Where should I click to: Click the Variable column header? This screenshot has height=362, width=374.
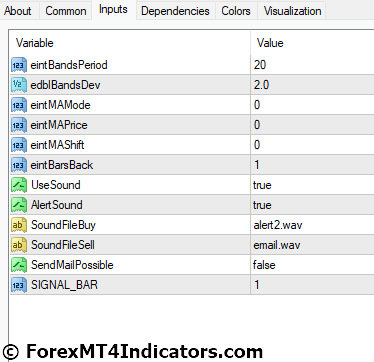130,43
